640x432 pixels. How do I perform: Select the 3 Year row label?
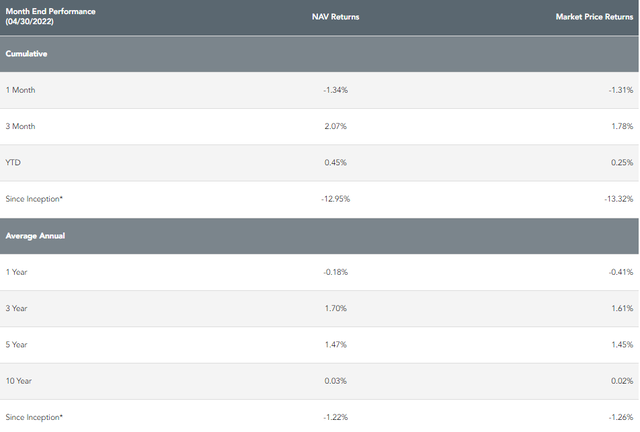pyautogui.click(x=20, y=308)
